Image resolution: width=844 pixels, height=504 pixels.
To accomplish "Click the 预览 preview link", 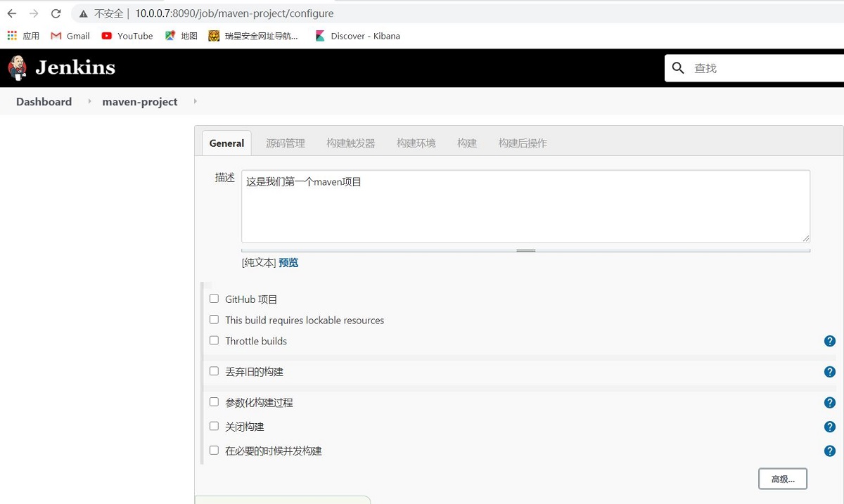I will pyautogui.click(x=288, y=262).
